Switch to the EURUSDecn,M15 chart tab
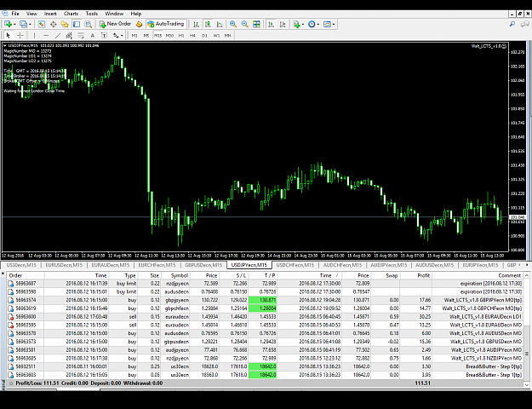 pyautogui.click(x=64, y=265)
